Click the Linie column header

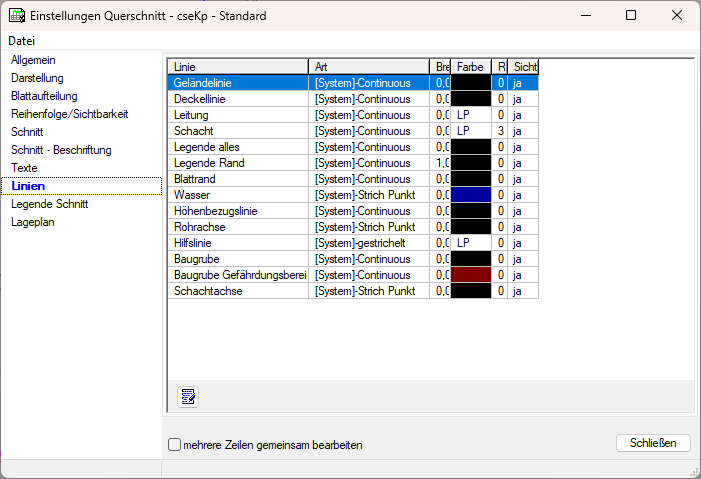(x=237, y=67)
